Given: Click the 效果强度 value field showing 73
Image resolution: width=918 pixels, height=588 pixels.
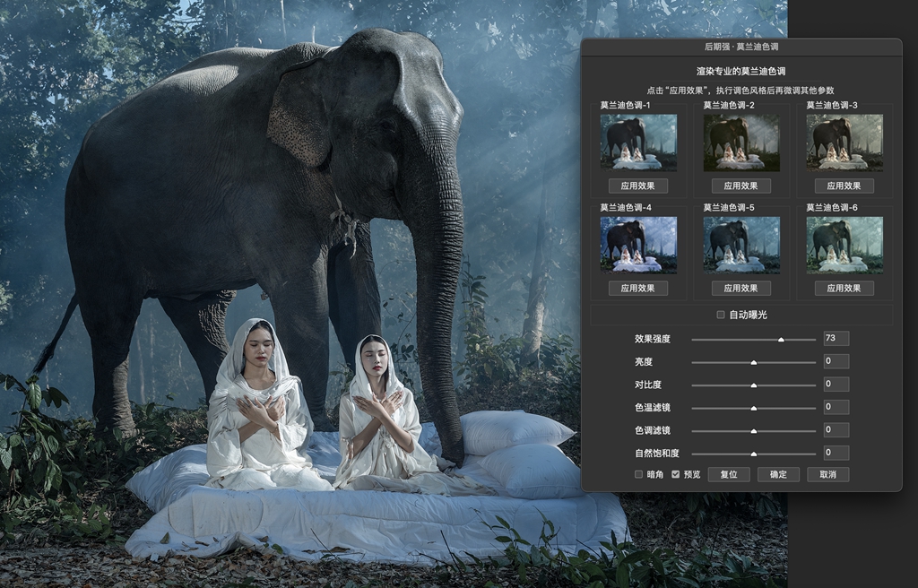Looking at the screenshot, I should click(836, 339).
